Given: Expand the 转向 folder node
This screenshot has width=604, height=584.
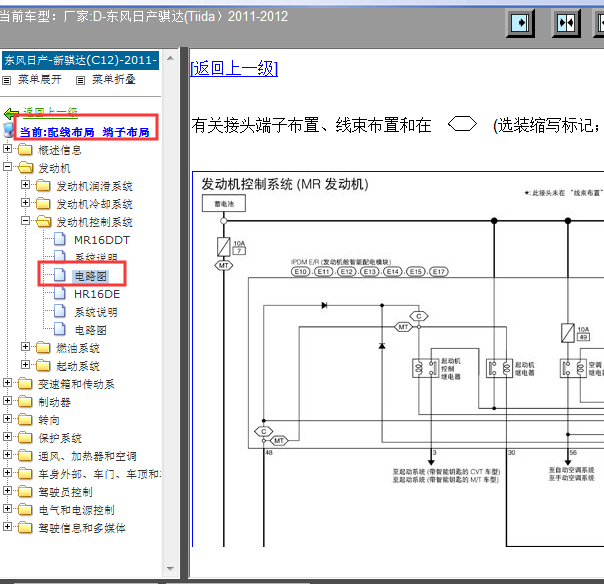Looking at the screenshot, I should click(x=7, y=418).
